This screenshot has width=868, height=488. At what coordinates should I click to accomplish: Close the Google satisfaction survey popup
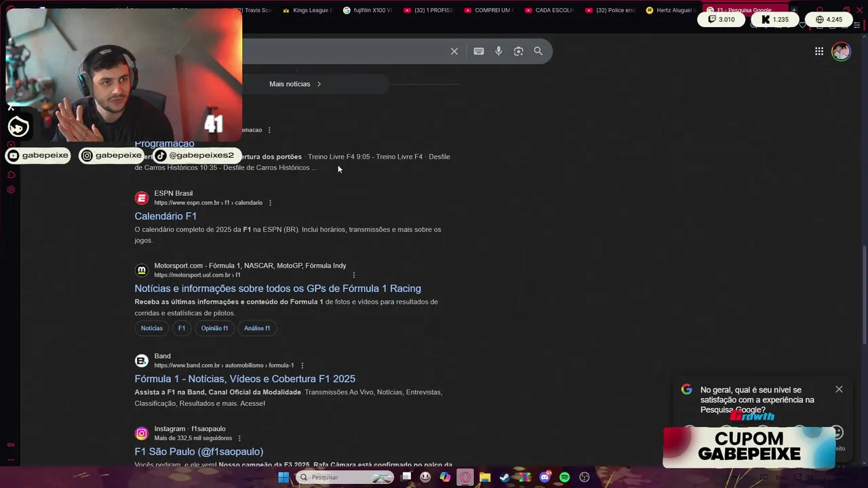[x=839, y=389]
